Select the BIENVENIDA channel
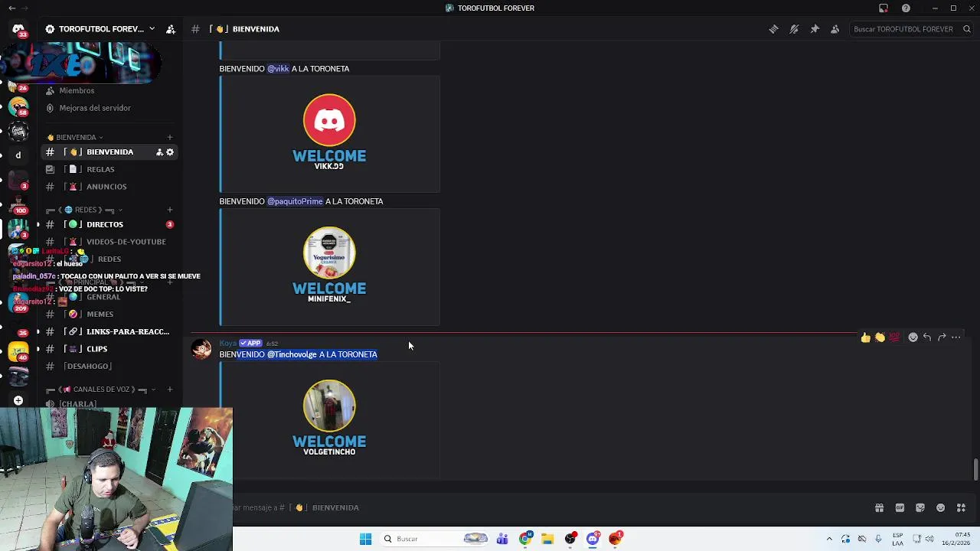 point(109,152)
